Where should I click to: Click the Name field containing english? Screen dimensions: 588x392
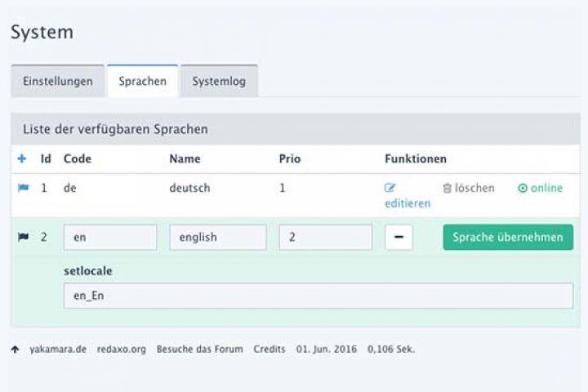[x=217, y=238]
